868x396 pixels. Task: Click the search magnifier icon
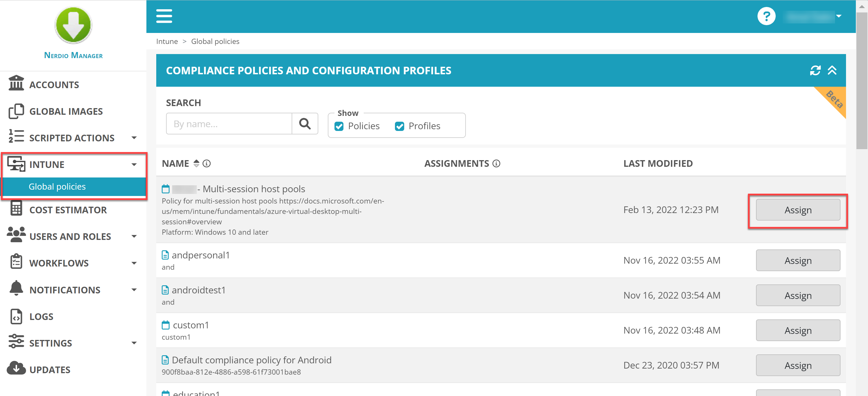click(305, 124)
